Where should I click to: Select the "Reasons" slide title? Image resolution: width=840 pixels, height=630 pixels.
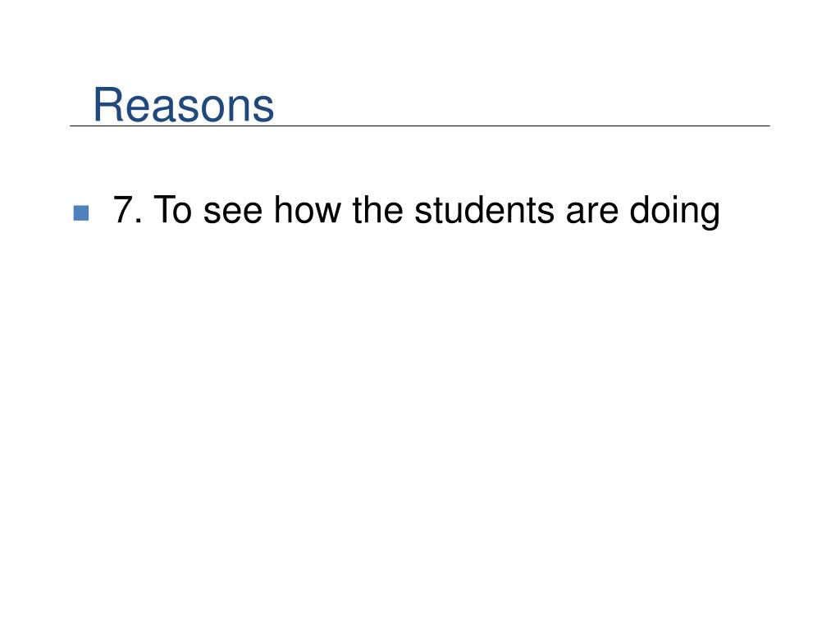(x=184, y=105)
